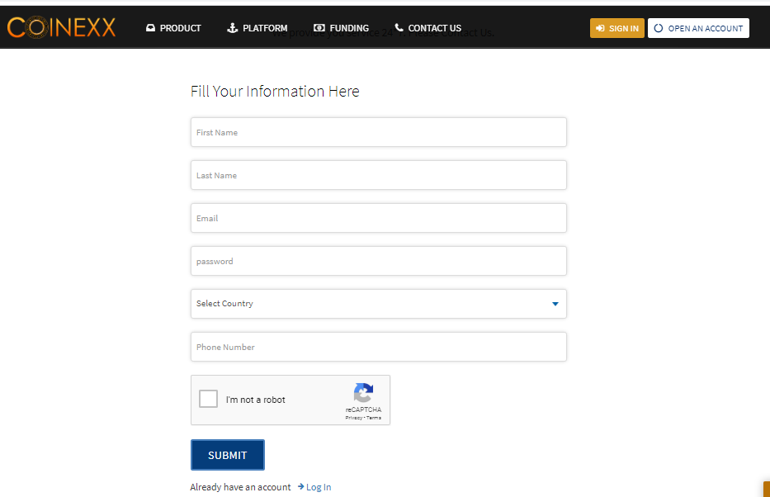770x497 pixels.
Task: Click the Product inbox icon
Action: point(150,28)
